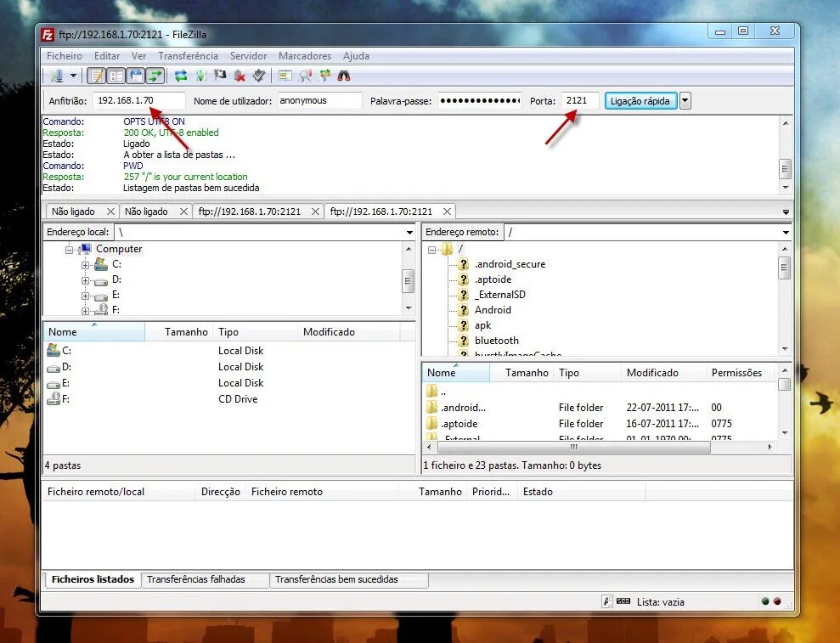Toggle the local directory tree view

coord(116,76)
